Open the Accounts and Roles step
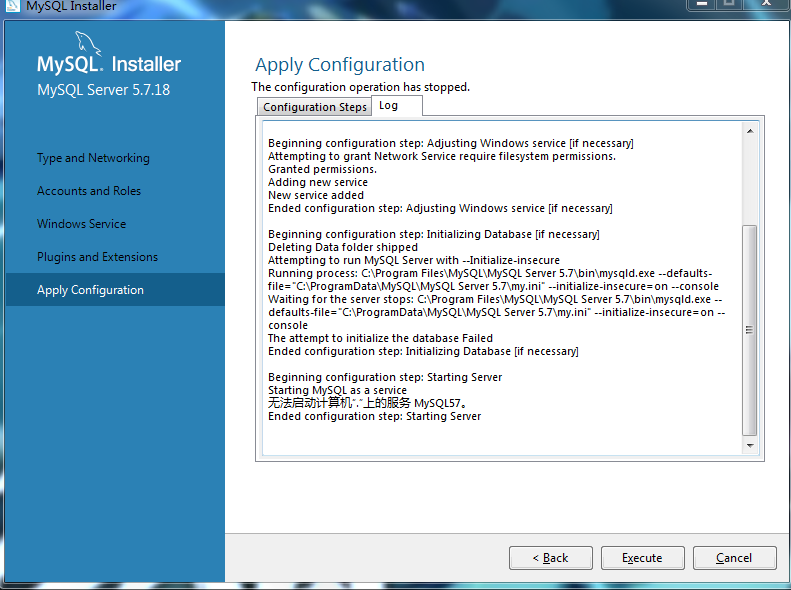 pos(89,191)
